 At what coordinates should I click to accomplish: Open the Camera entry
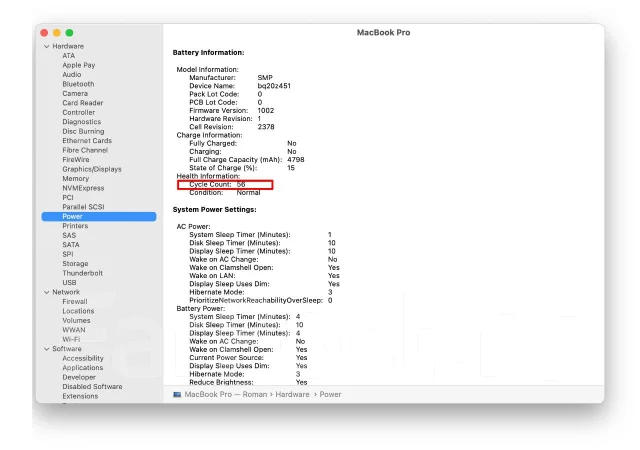click(x=75, y=94)
